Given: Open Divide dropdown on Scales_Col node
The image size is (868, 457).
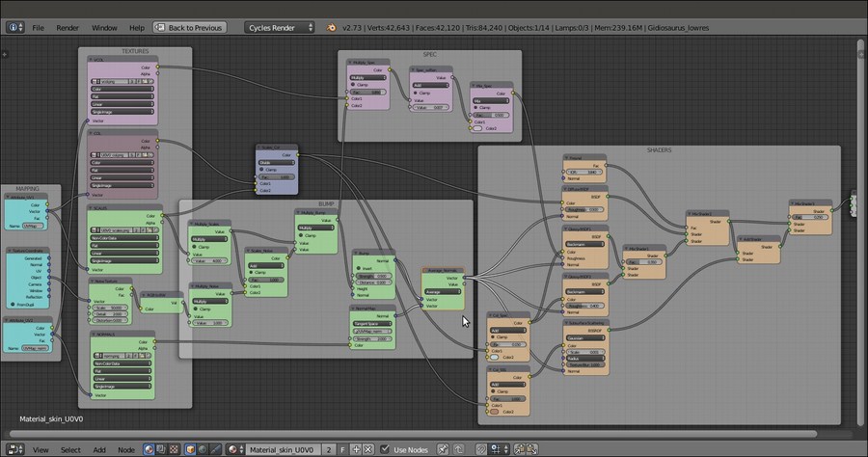Looking at the screenshot, I should tap(276, 163).
